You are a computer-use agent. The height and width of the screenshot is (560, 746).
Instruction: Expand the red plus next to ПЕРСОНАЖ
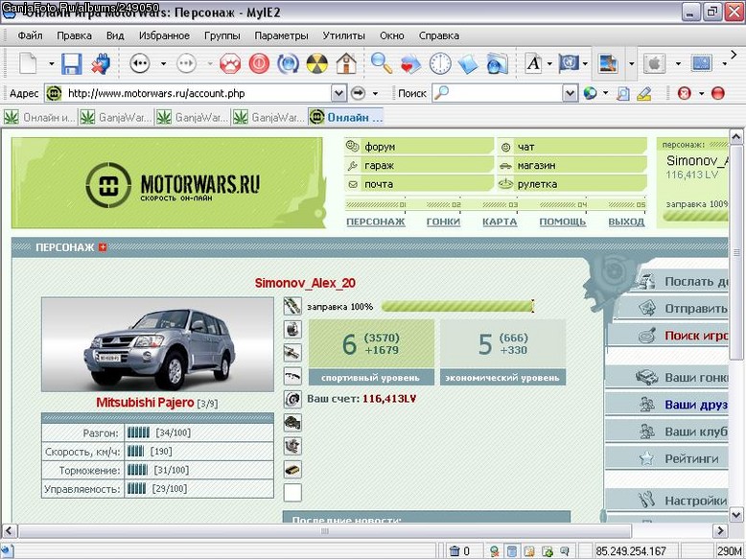pyautogui.click(x=103, y=247)
